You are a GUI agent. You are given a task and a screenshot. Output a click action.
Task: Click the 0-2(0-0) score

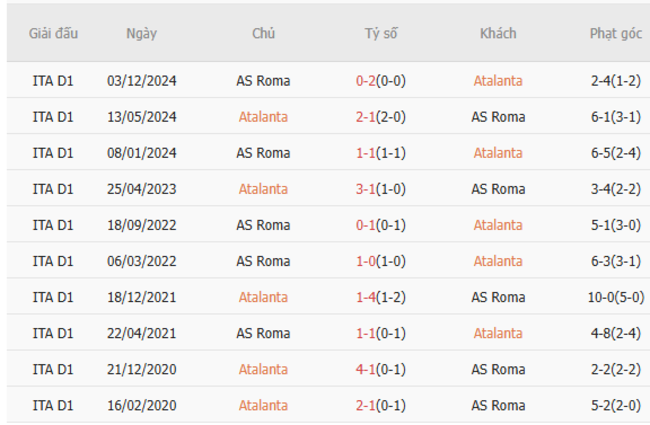coord(380,81)
